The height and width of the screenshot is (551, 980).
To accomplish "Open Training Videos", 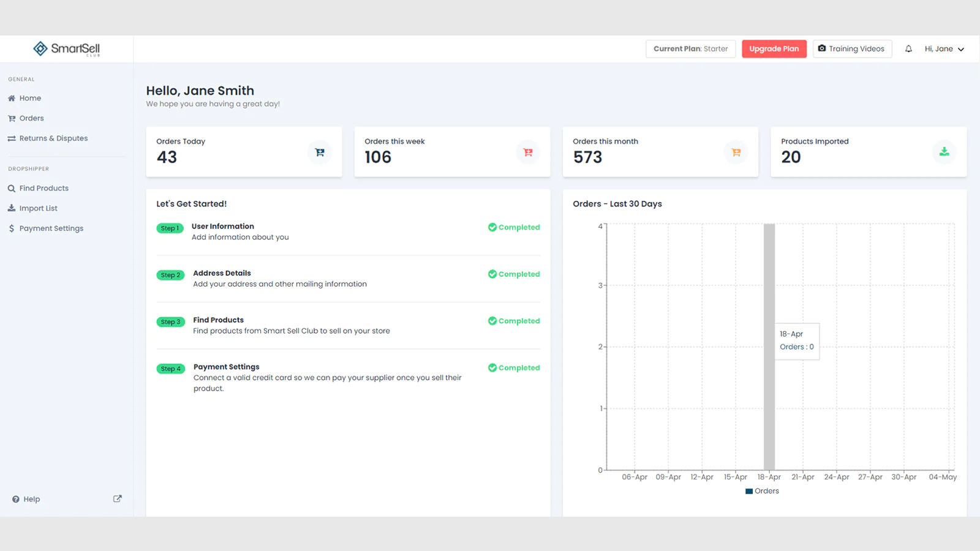I will (852, 49).
